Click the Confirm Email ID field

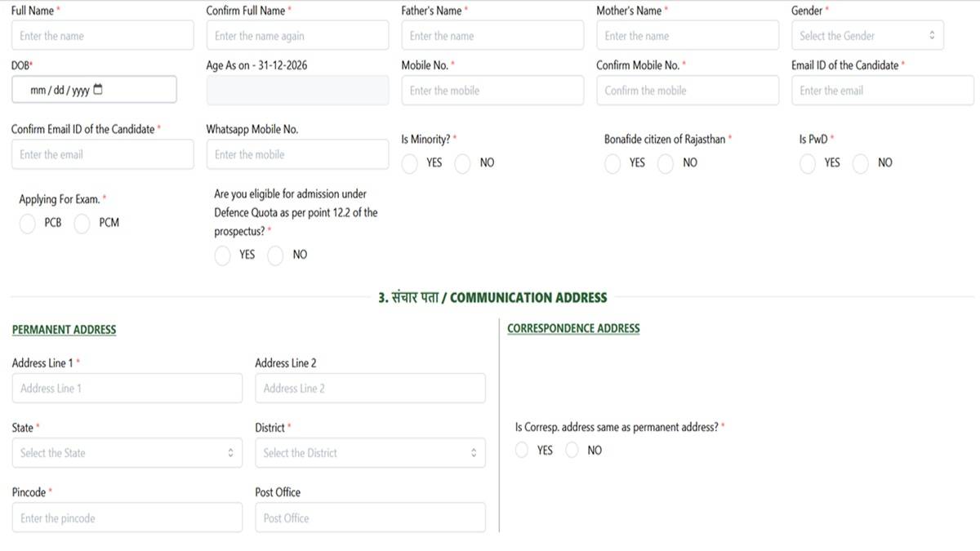coord(102,154)
